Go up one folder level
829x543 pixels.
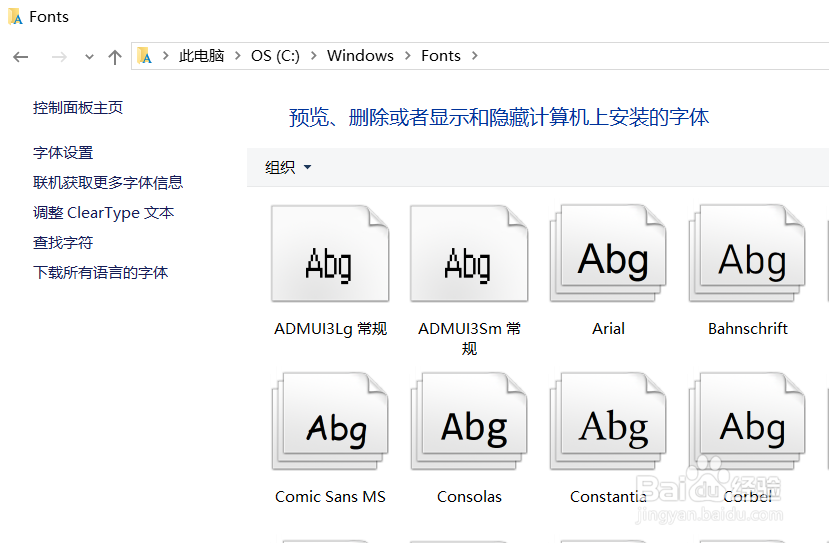[115, 57]
